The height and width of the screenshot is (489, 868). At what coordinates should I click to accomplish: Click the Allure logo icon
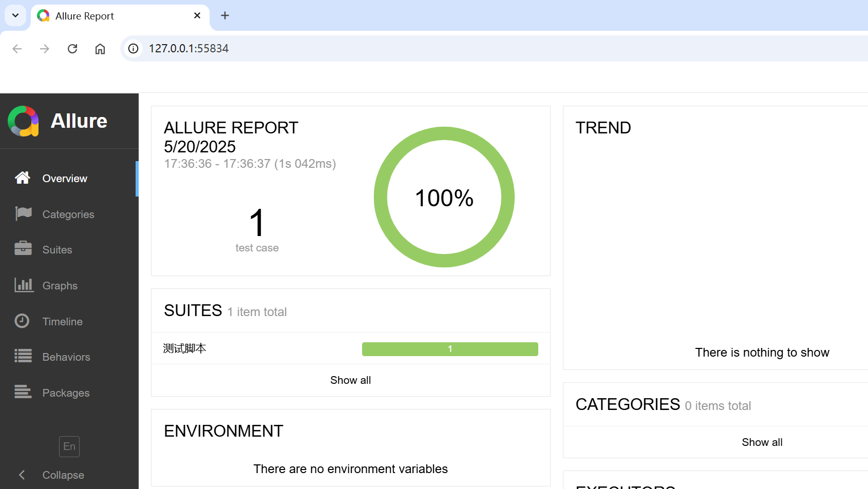(x=24, y=121)
